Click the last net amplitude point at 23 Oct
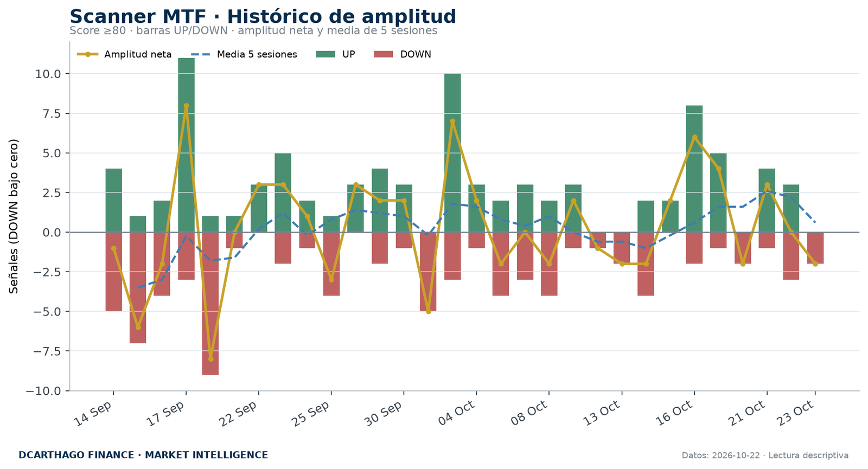 (815, 264)
